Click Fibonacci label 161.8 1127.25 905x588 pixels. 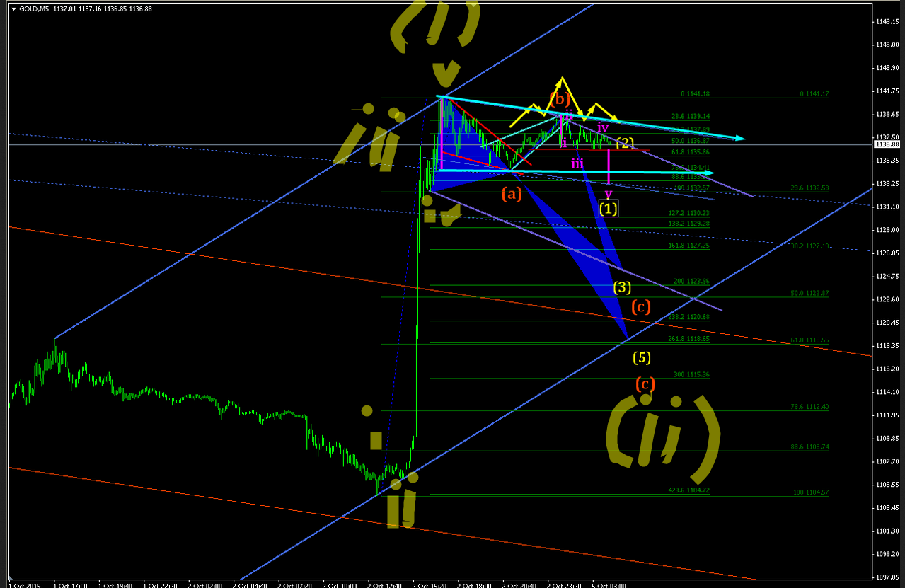point(689,246)
